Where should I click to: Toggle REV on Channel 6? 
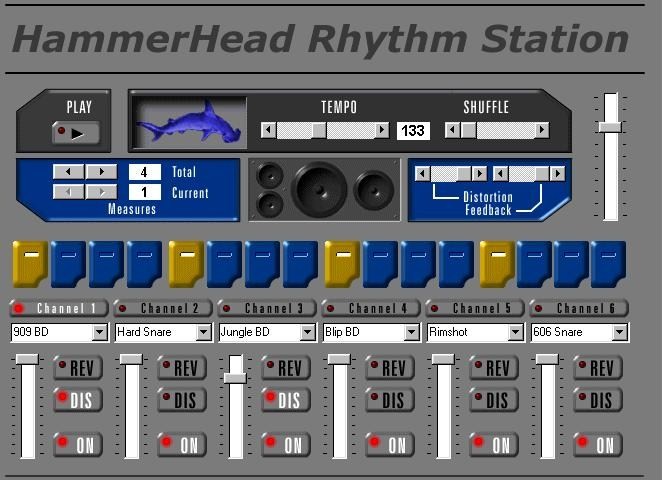[x=598, y=368]
